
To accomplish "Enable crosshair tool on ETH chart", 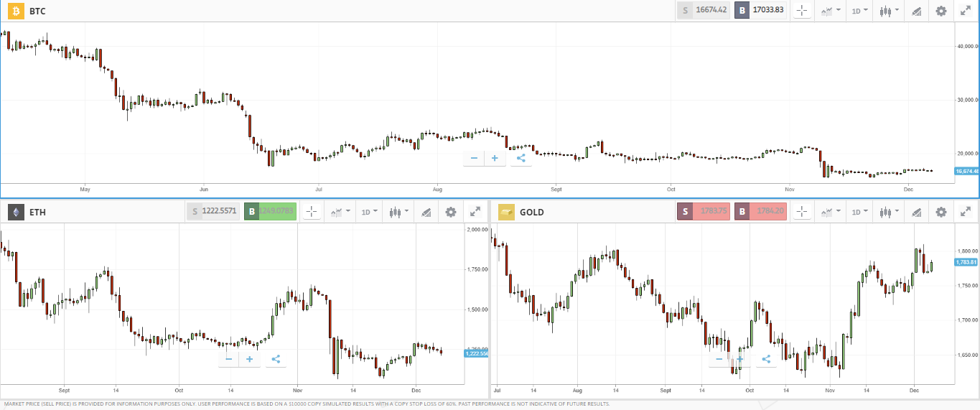I will click(311, 212).
